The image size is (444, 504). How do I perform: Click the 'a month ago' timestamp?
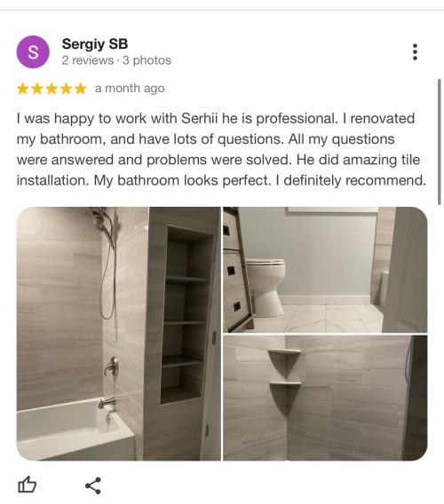click(130, 88)
